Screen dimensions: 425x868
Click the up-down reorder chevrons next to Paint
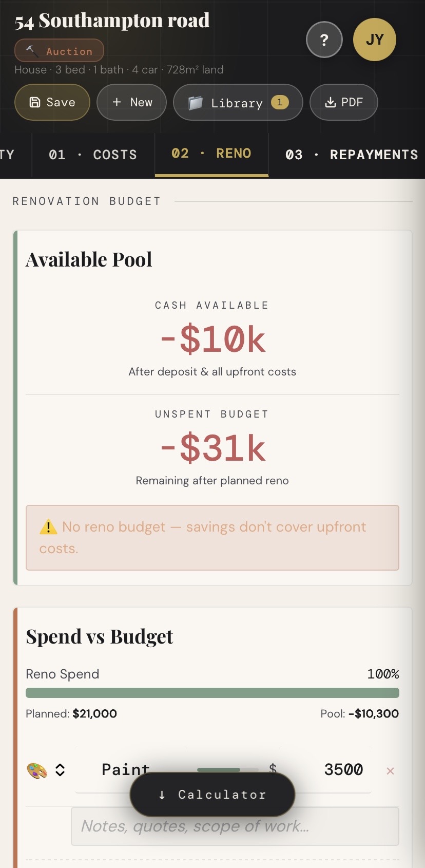point(60,770)
